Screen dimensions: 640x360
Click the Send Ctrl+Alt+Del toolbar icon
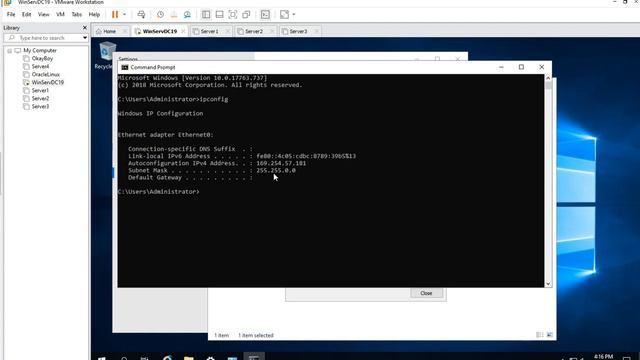pos(141,15)
